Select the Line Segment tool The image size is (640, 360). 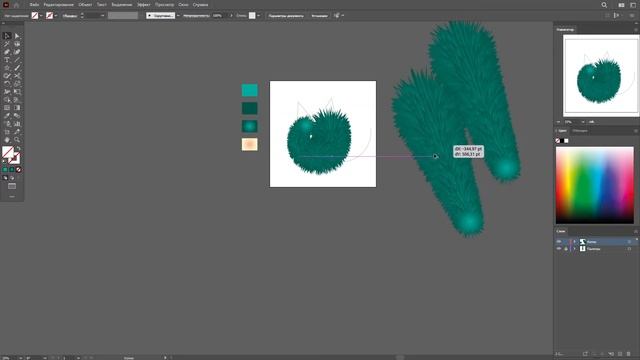[17, 60]
